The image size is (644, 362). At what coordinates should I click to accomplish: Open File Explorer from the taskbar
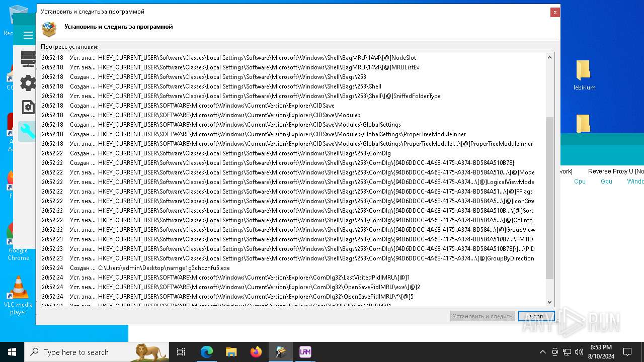231,352
